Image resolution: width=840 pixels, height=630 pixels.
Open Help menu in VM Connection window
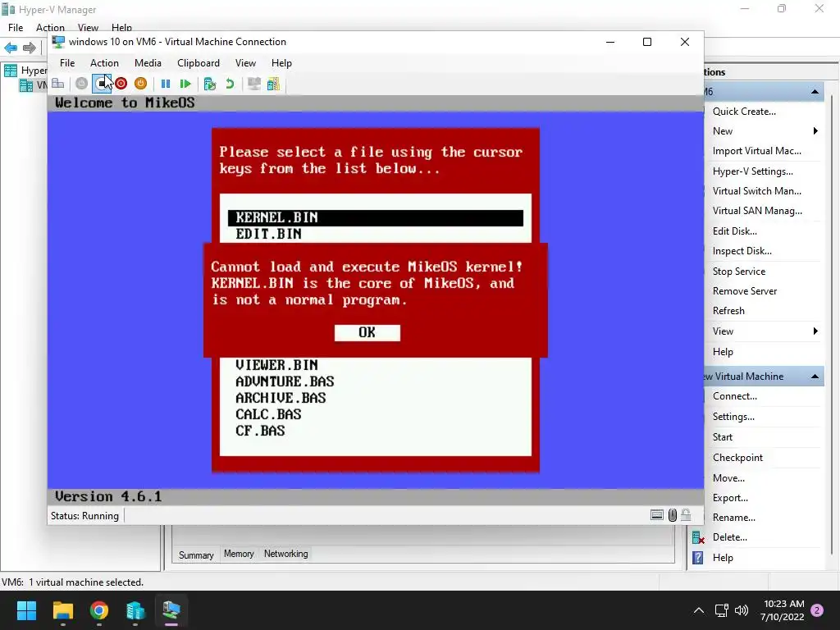pos(281,63)
